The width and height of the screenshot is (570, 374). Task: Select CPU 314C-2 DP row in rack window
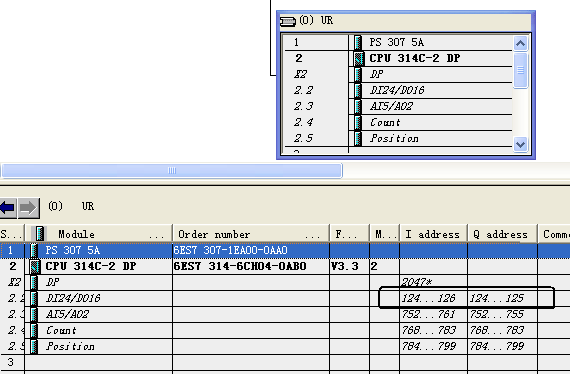[x=398, y=58]
